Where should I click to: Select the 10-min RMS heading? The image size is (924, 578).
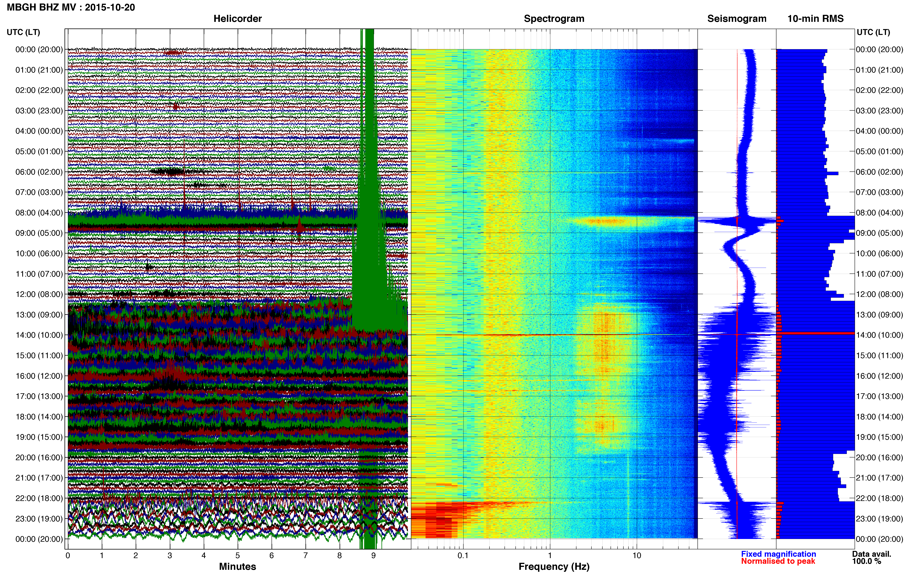pos(815,18)
